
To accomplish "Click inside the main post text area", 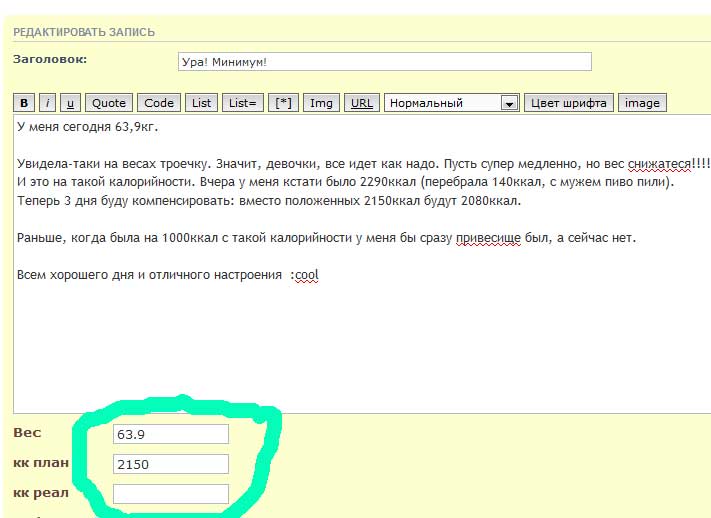I will click(x=360, y=340).
